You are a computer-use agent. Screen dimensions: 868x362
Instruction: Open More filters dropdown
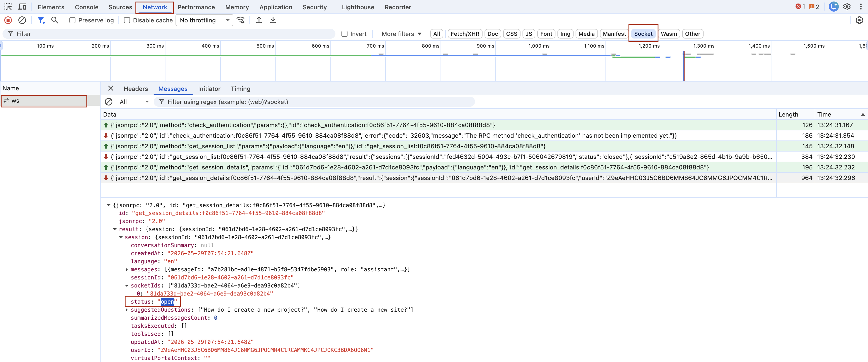[401, 34]
